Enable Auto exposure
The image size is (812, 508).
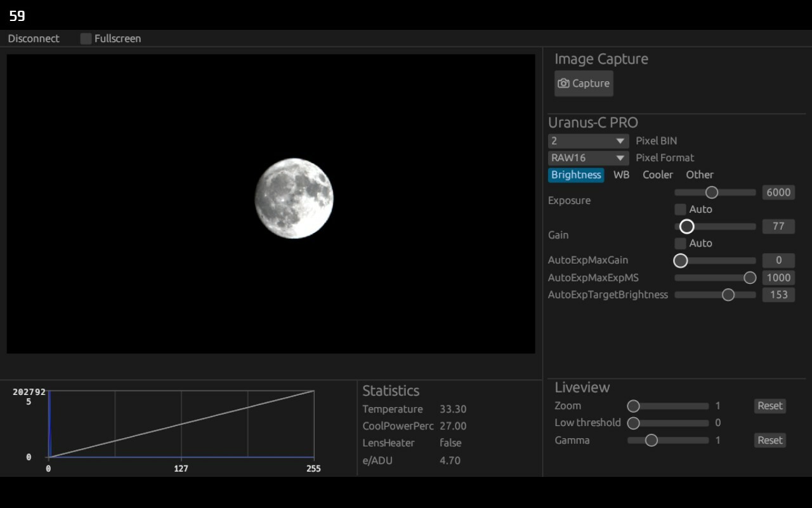point(680,209)
